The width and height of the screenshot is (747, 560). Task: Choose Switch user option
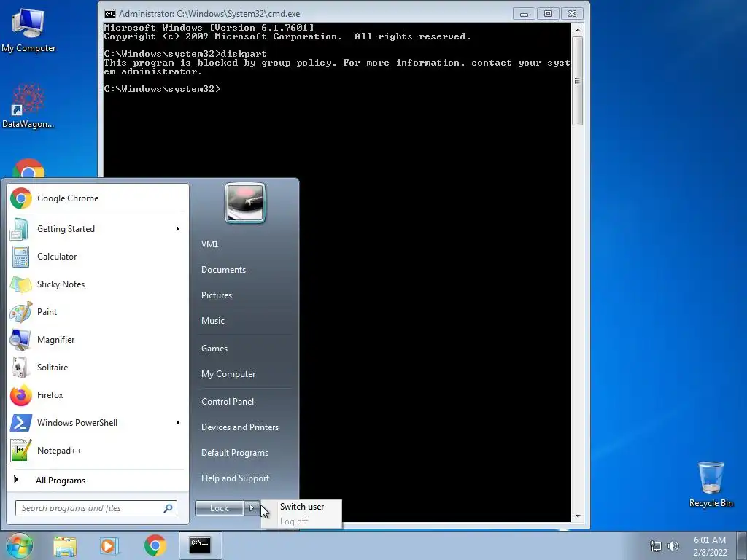click(301, 507)
